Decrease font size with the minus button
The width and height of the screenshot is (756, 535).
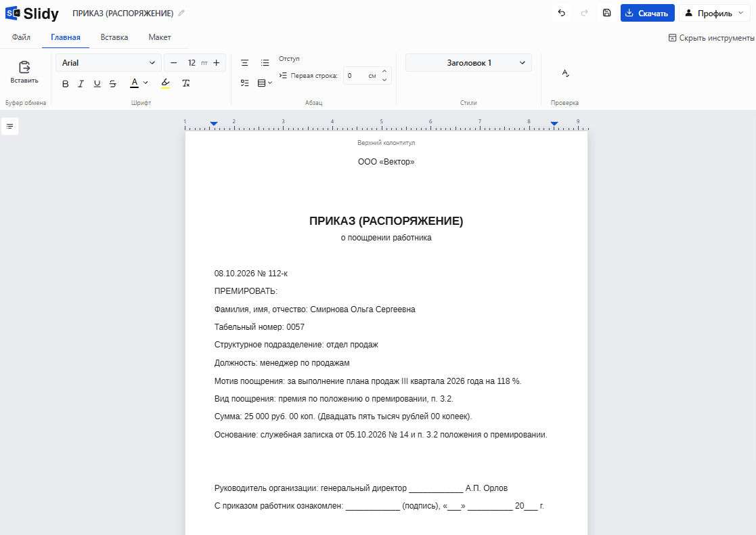(x=173, y=63)
